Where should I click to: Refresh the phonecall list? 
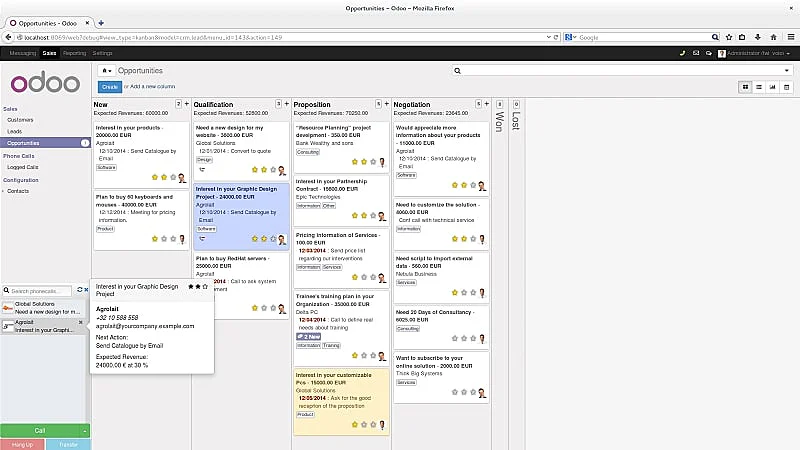pyautogui.click(x=80, y=290)
